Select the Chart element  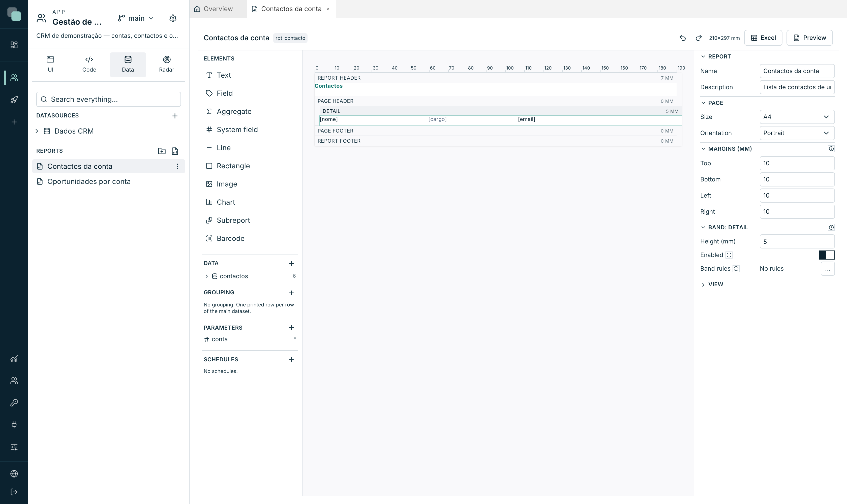250,202
